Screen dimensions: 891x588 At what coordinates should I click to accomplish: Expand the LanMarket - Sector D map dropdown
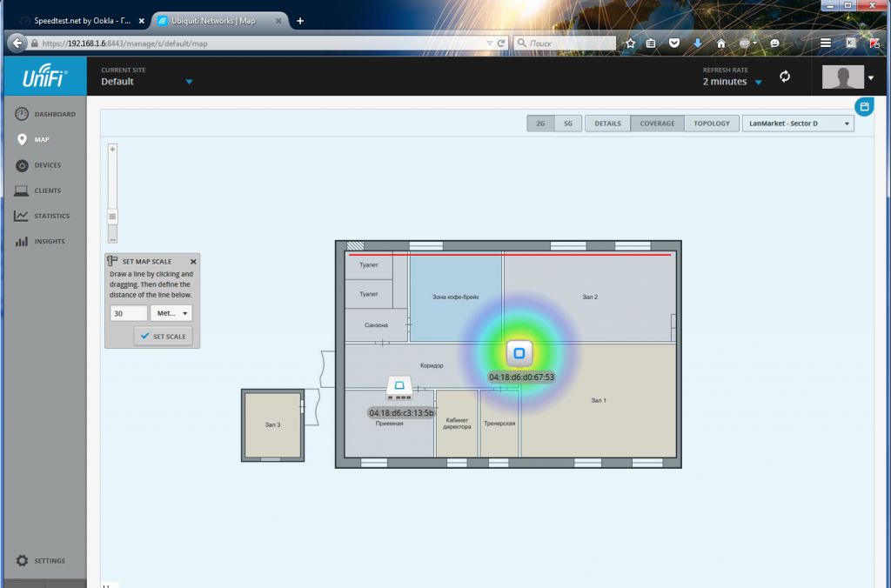(x=798, y=124)
